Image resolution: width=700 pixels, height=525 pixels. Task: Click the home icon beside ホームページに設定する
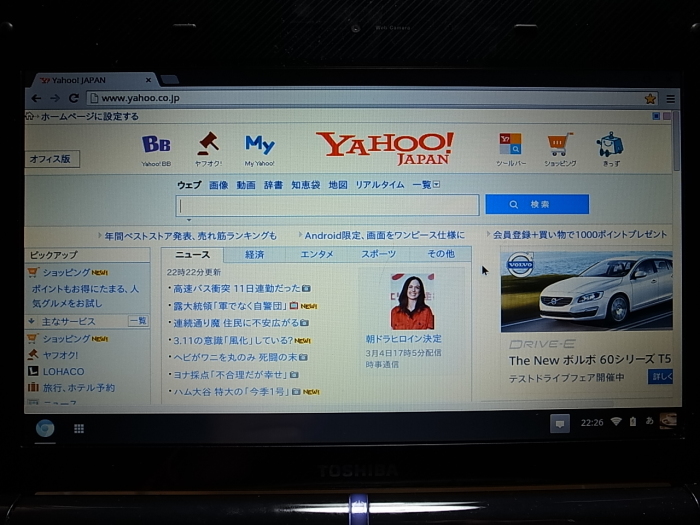29,116
